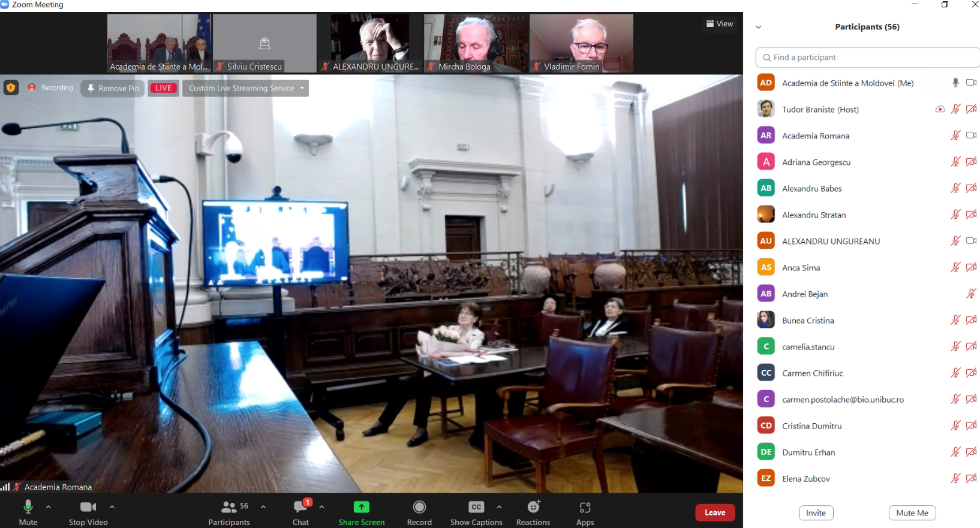This screenshot has width=980, height=528.
Task: Click Anca Sima camera-off icon
Action: (972, 267)
